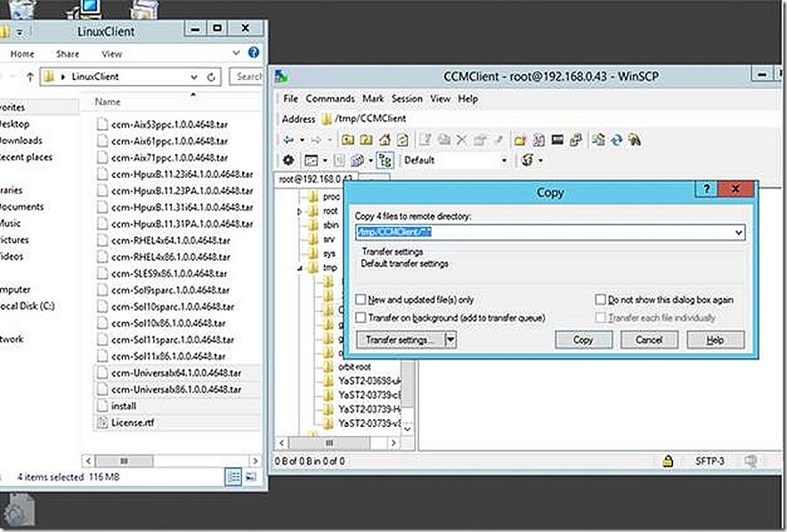Open the Mark menu in WinSCP
The image size is (787, 532).
[x=373, y=99]
